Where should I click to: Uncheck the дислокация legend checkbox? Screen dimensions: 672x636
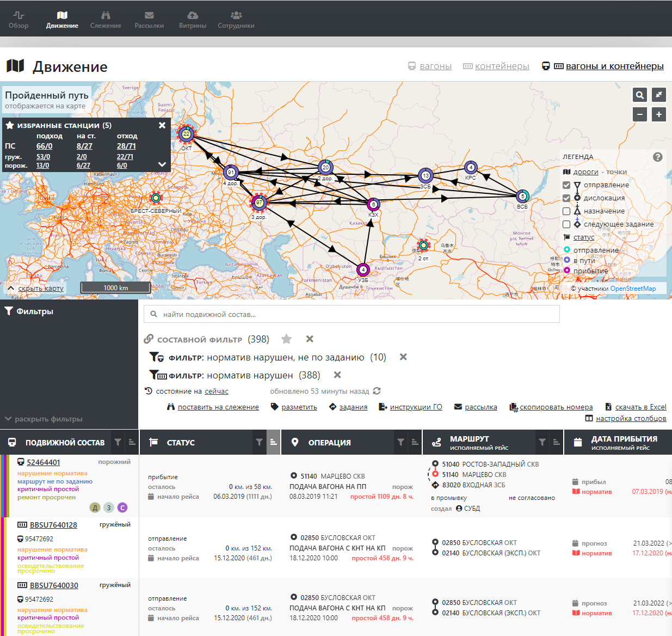click(566, 198)
